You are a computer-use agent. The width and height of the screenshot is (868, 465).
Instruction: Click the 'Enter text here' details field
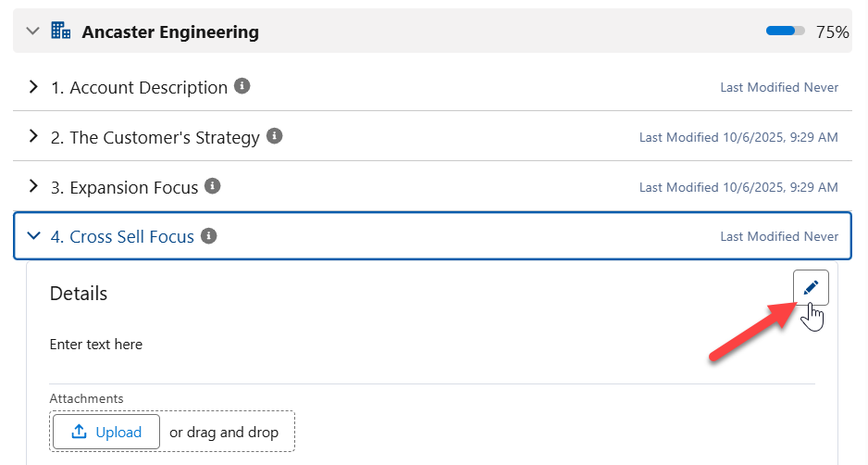click(96, 345)
